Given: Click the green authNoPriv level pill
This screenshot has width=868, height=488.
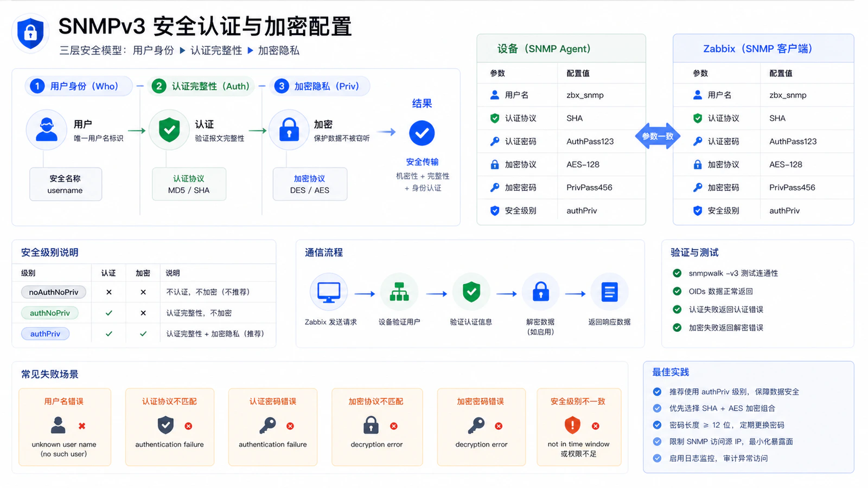Looking at the screenshot, I should pyautogui.click(x=50, y=313).
